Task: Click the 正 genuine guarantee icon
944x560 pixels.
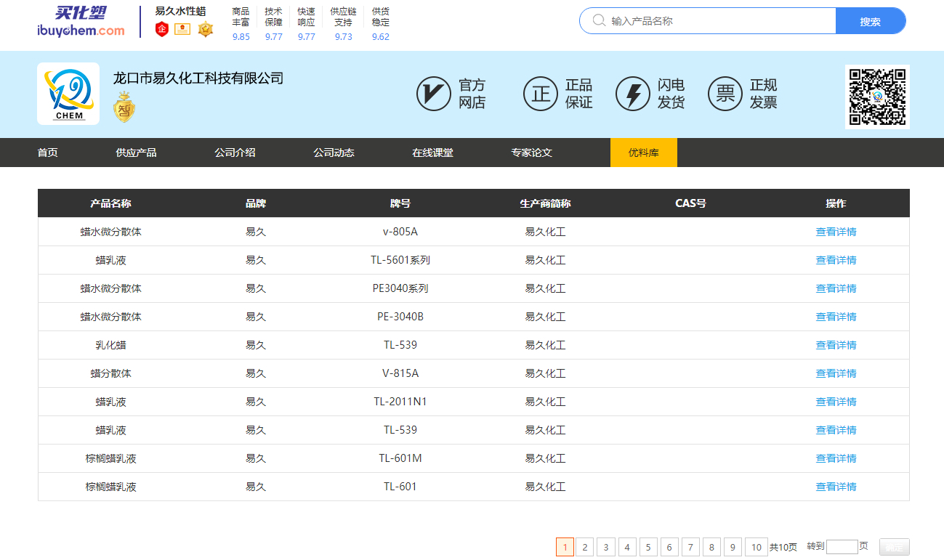Action: point(541,94)
